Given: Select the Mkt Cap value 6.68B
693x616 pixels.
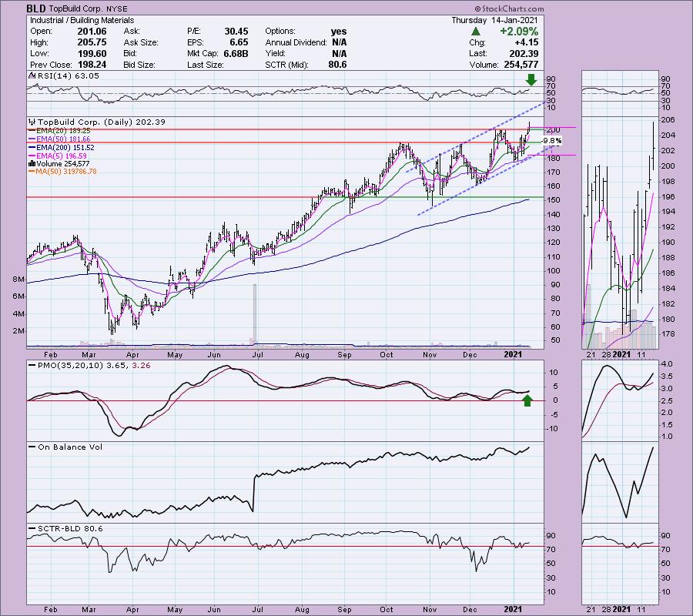Looking at the screenshot, I should (236, 53).
